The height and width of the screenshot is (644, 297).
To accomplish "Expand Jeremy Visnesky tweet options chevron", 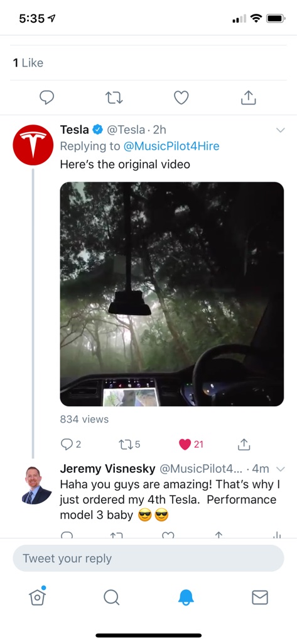I will pyautogui.click(x=281, y=469).
